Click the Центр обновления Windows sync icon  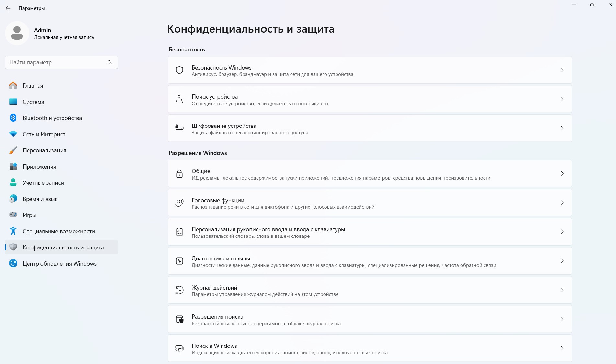click(x=13, y=263)
